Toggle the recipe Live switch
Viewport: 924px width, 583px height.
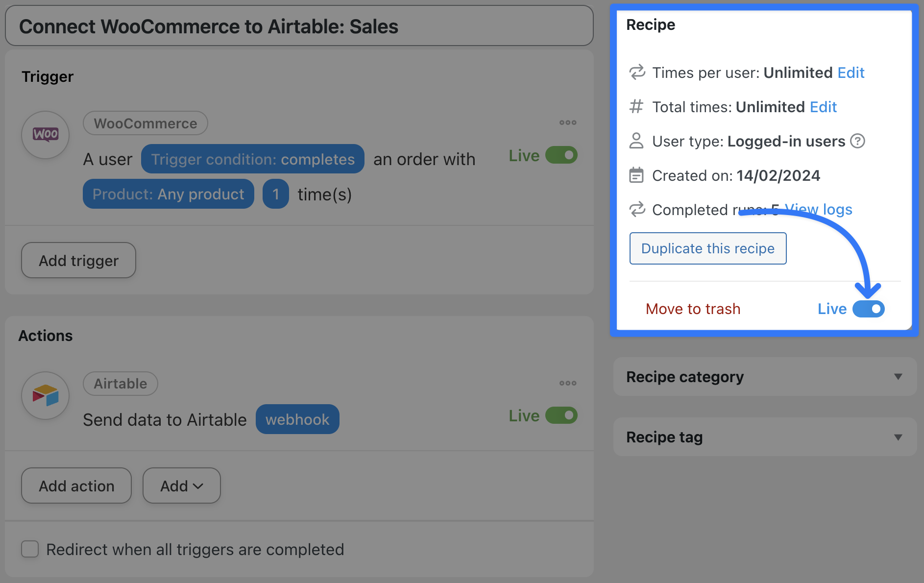(x=868, y=309)
